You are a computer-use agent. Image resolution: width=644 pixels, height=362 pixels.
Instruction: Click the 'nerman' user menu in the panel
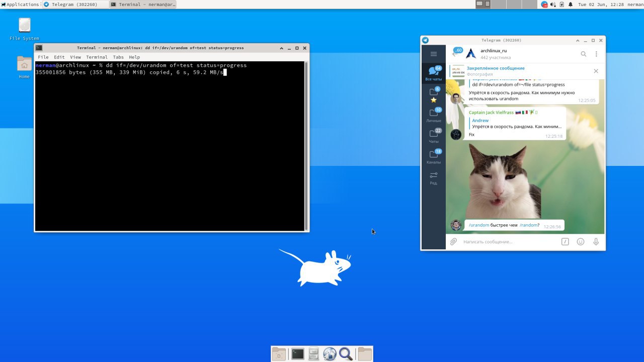point(635,4)
